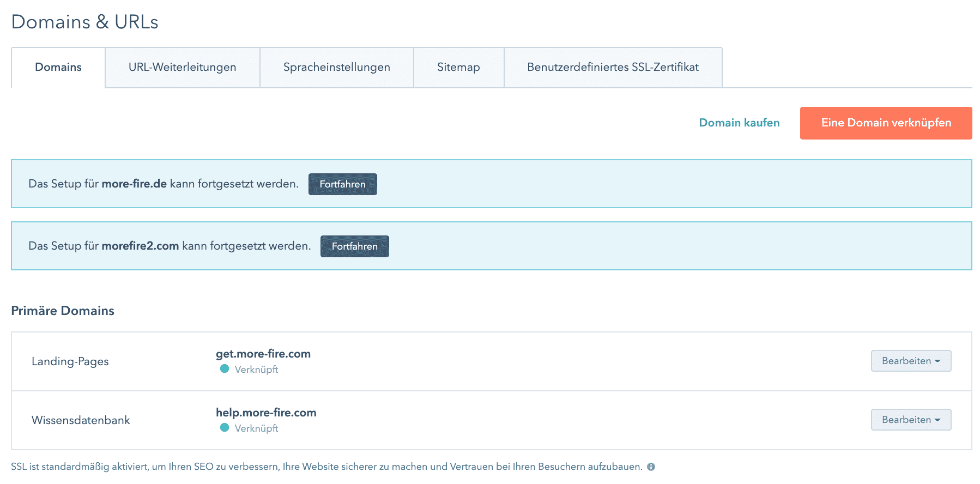Click the Wissensdatenbank row label
This screenshot has width=980, height=484.
click(81, 420)
